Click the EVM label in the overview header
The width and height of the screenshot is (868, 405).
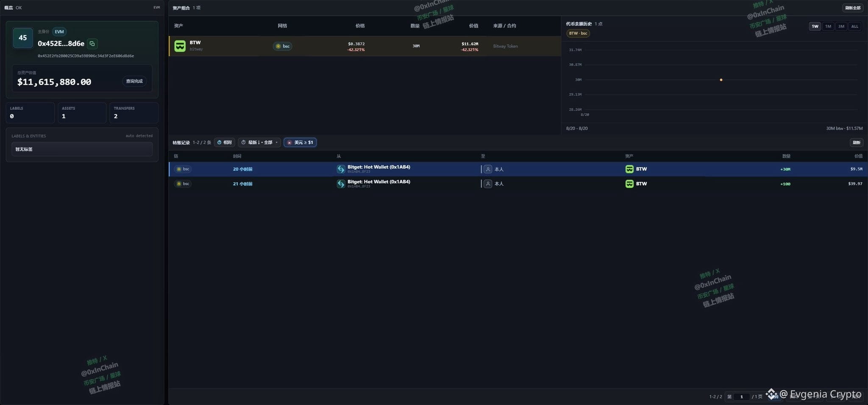(x=156, y=8)
